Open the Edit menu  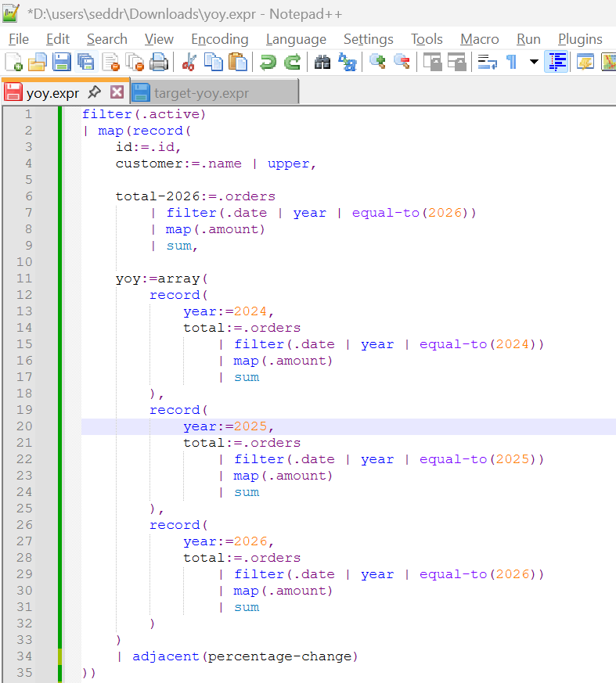click(x=58, y=39)
